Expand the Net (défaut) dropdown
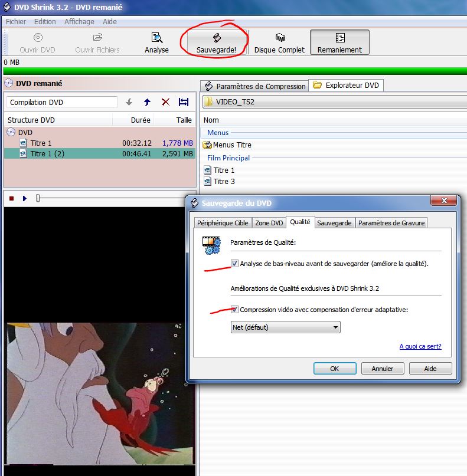 286,327
